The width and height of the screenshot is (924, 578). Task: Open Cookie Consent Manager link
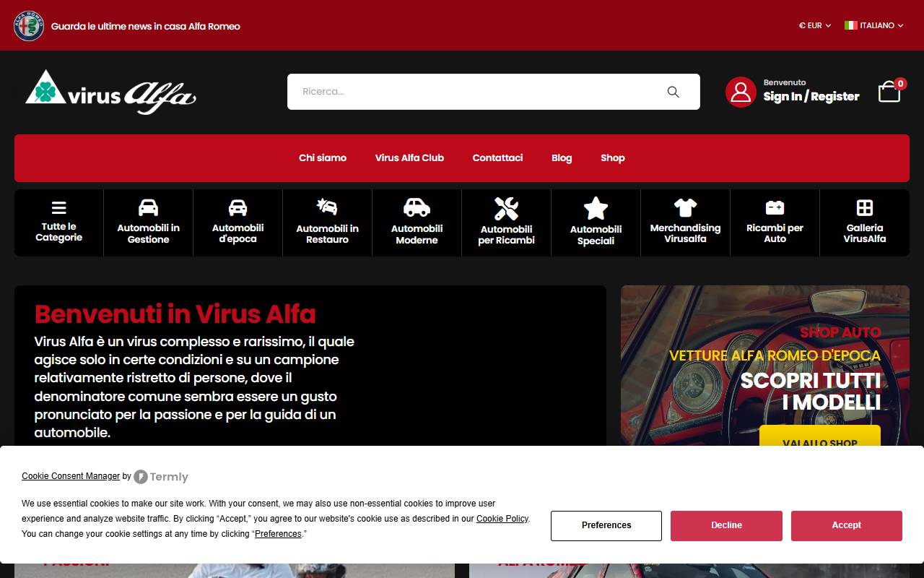coord(71,476)
